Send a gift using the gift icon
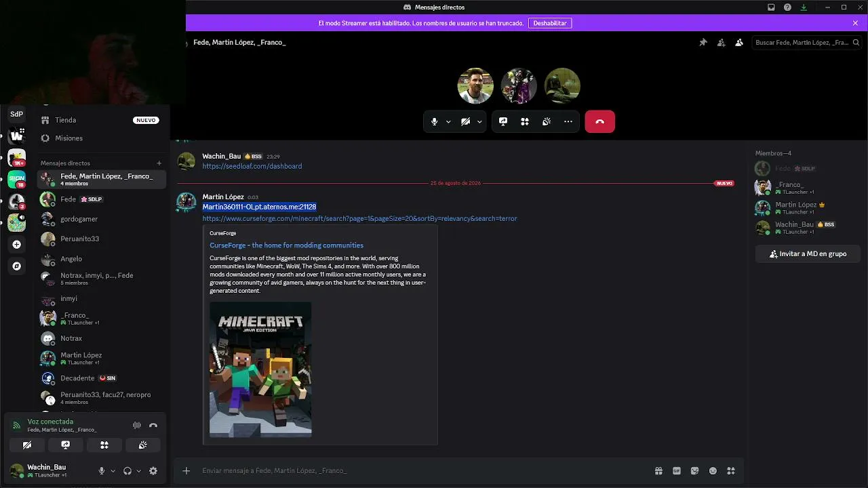Viewport: 868px width, 488px height. 658,471
